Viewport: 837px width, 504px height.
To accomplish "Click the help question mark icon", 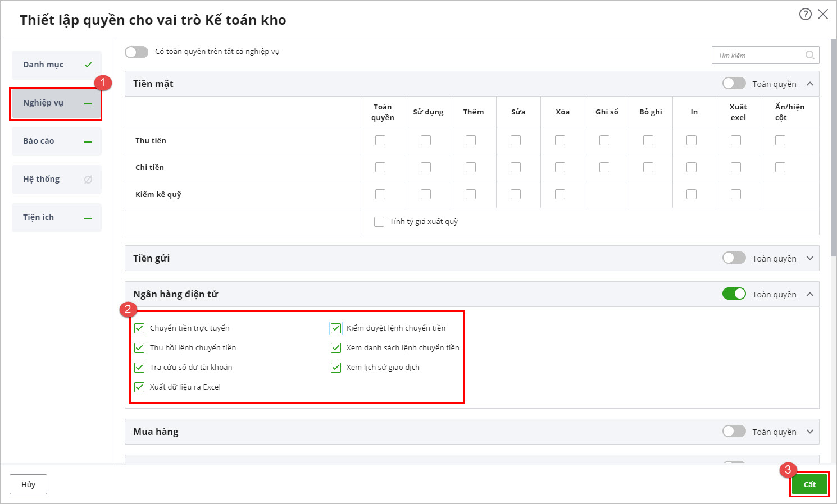I will 805,15.
